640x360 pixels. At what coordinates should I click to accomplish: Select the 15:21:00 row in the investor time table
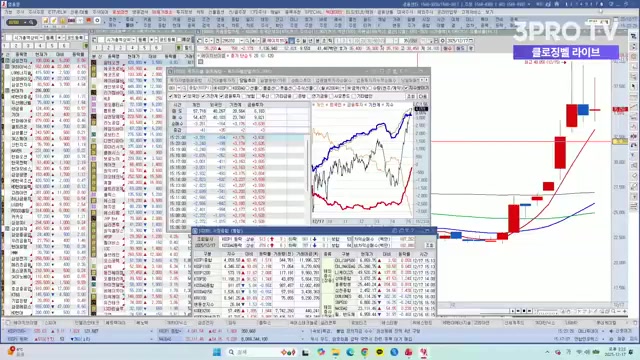pyautogui.click(x=237, y=138)
